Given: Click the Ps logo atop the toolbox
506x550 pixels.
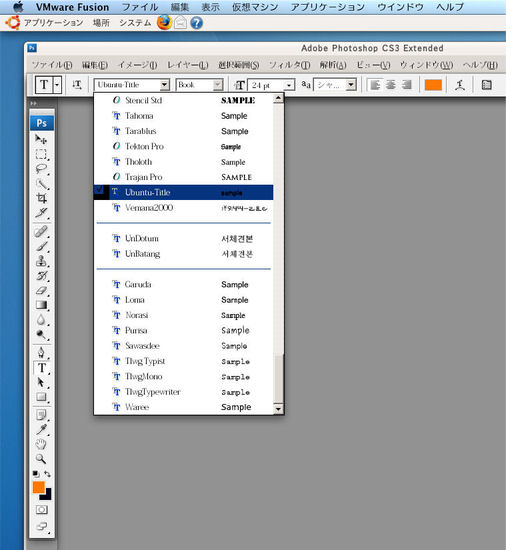Looking at the screenshot, I should [42, 123].
